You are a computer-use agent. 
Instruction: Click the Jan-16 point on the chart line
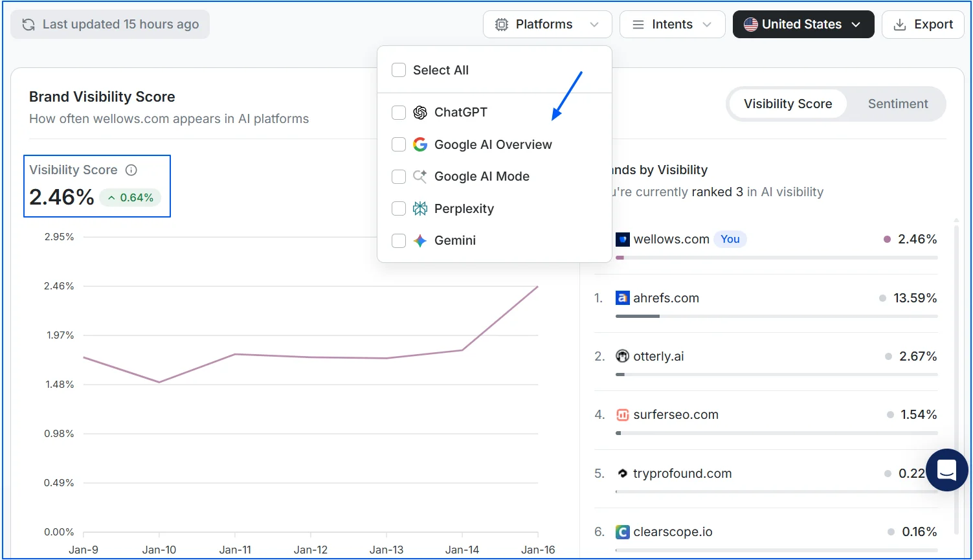click(538, 286)
